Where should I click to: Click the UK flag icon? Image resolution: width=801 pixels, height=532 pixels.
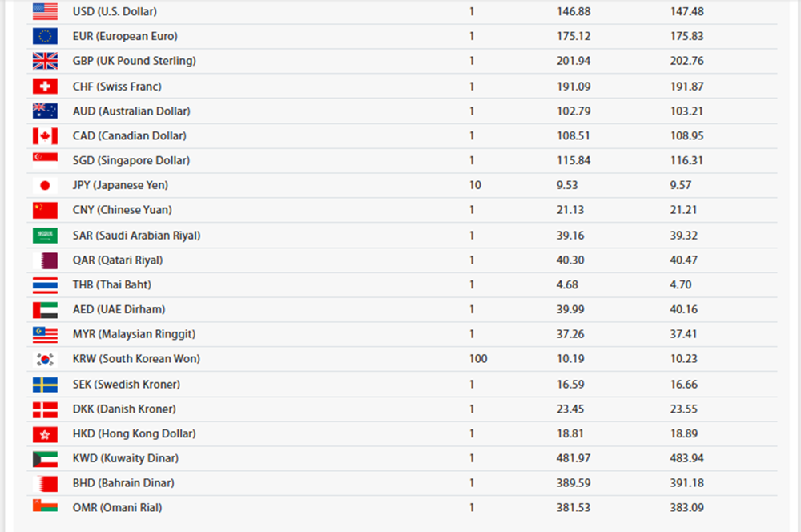[x=45, y=62]
